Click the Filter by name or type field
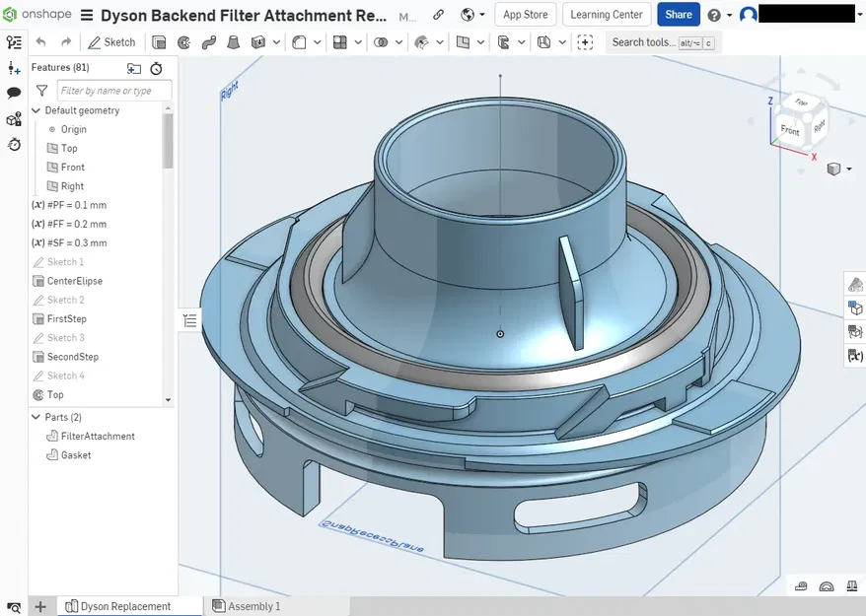The image size is (866, 616). tap(113, 91)
